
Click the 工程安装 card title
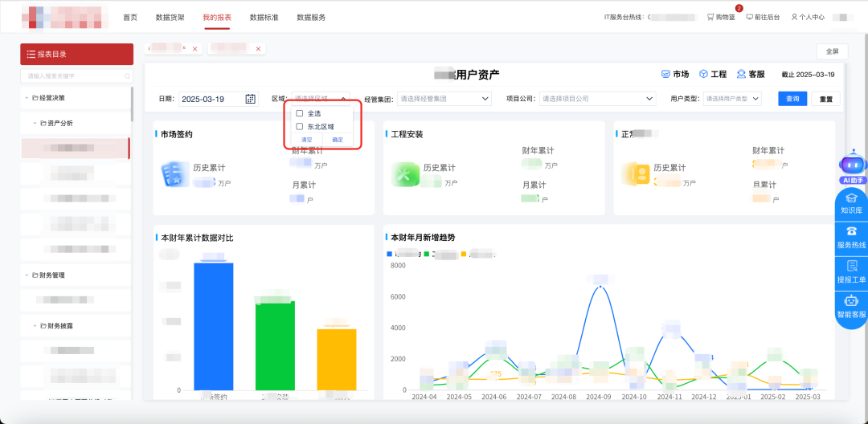407,134
